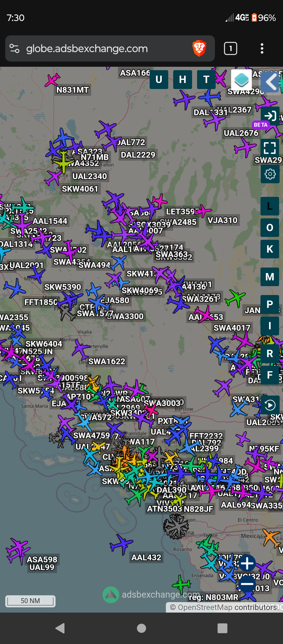
Task: Click adsbexchange.com logo link
Action: [151, 595]
